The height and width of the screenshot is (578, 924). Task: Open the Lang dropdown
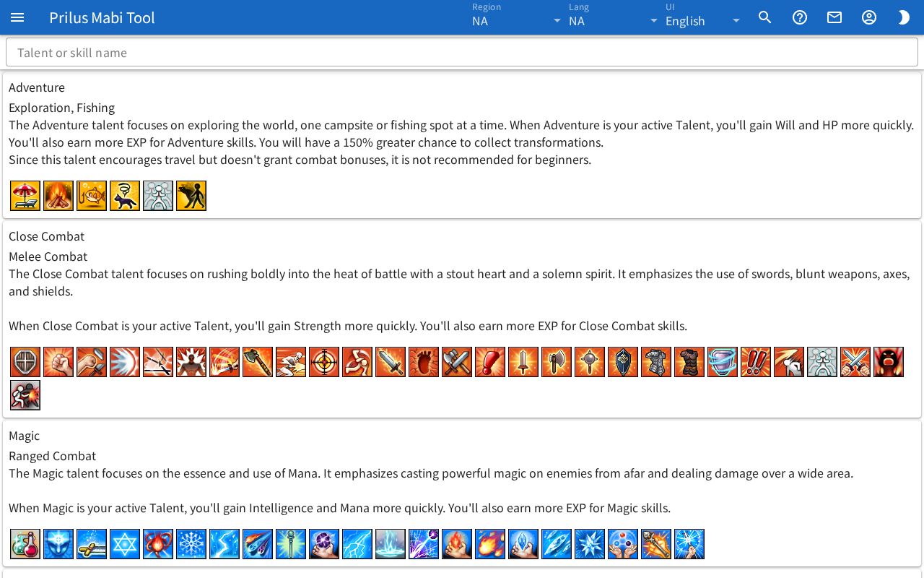(x=614, y=17)
